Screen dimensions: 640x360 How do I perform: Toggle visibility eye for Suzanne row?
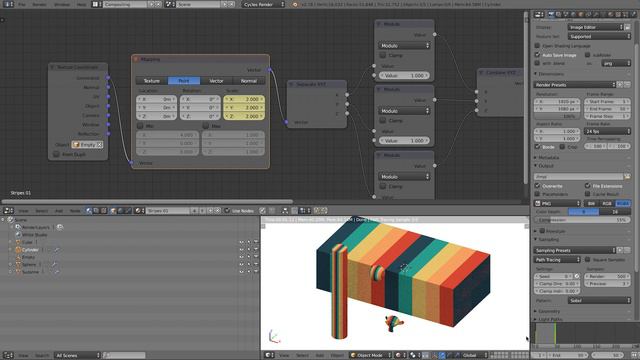pos(242,272)
